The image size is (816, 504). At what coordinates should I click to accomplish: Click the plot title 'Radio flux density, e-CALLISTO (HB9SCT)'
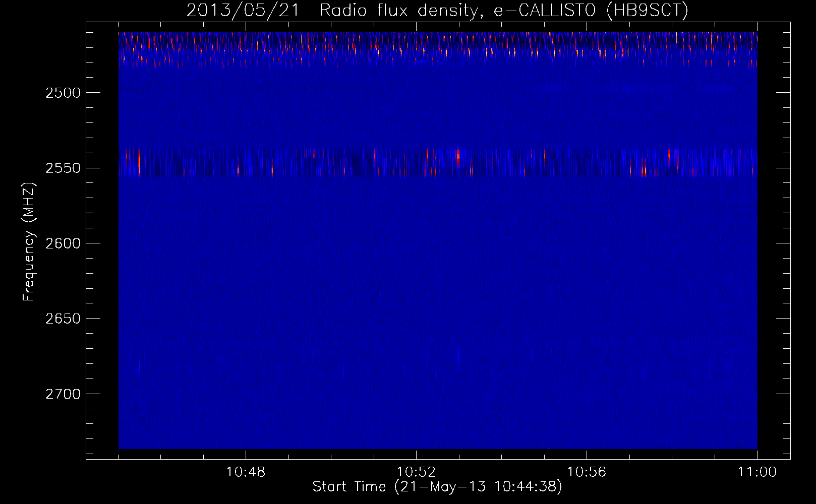point(503,11)
